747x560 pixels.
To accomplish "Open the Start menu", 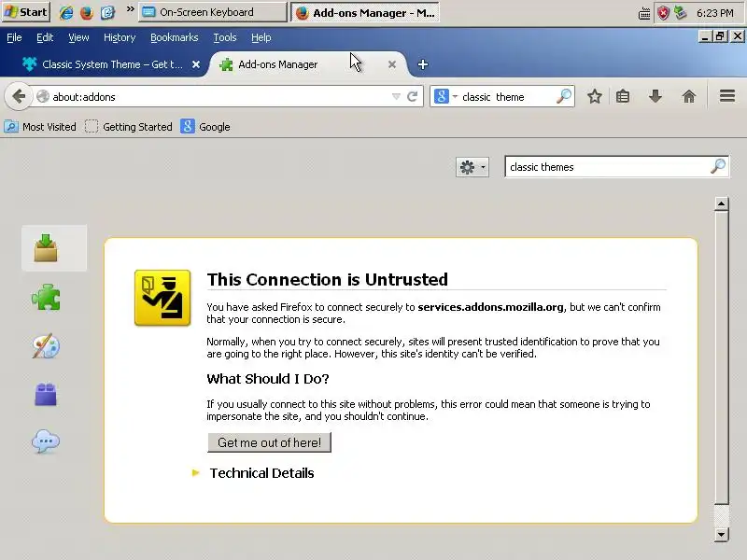I will coord(26,12).
